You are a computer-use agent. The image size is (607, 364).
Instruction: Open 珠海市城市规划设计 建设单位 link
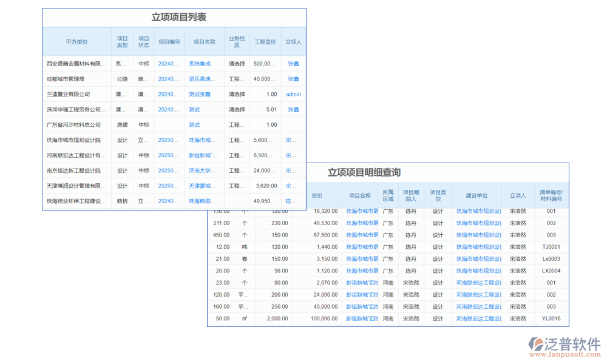point(479,211)
